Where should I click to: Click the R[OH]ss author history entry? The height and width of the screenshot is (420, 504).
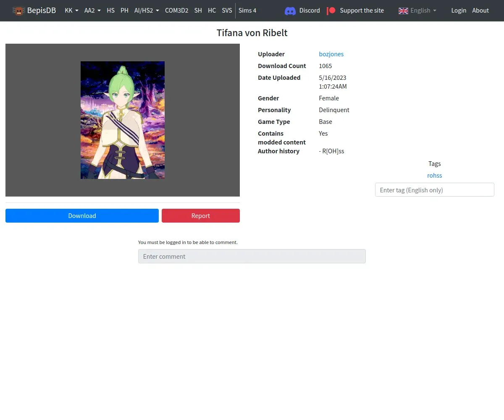pyautogui.click(x=331, y=151)
